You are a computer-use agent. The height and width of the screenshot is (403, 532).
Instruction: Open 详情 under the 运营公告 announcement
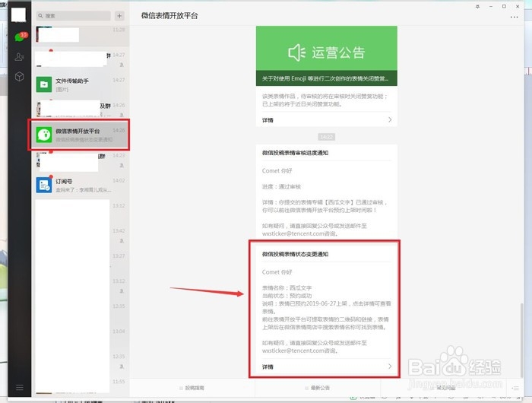click(x=268, y=120)
